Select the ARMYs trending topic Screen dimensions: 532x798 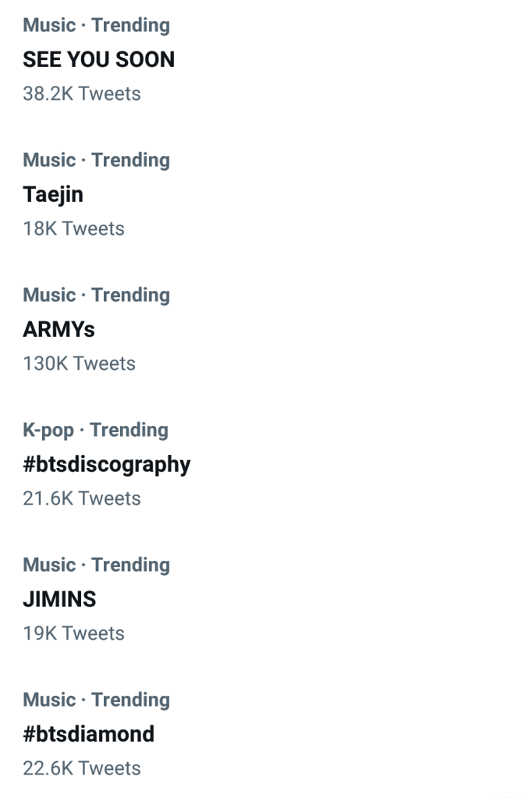59,329
